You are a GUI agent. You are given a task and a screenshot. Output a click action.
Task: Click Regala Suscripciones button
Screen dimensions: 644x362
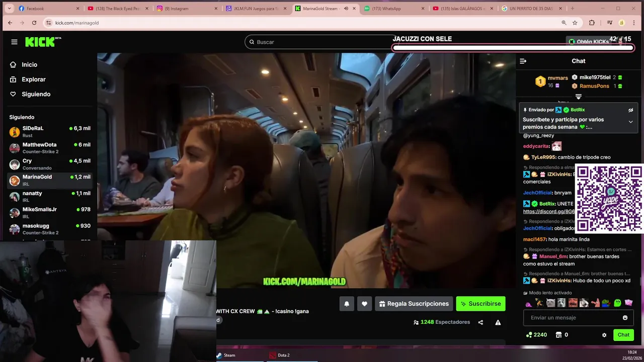tap(414, 304)
